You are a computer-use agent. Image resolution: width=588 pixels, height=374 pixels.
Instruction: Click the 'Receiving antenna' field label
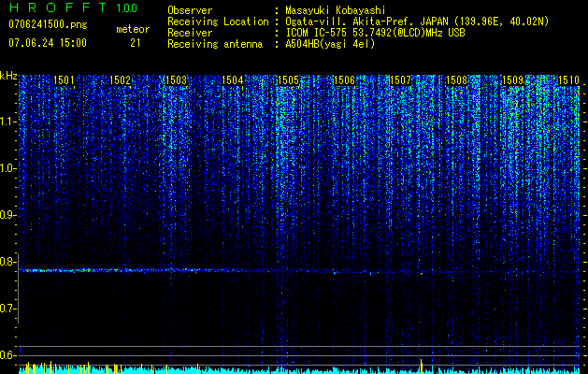tap(215, 44)
